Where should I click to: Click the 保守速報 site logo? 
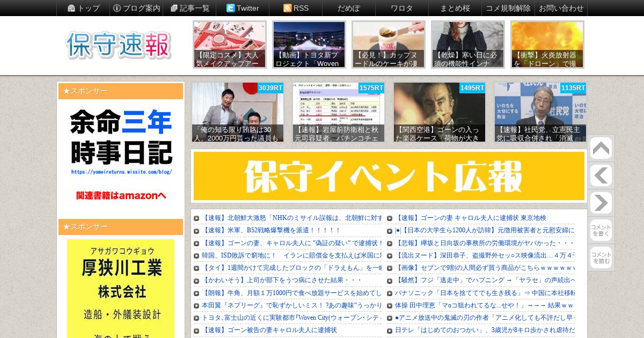pyautogui.click(x=119, y=45)
